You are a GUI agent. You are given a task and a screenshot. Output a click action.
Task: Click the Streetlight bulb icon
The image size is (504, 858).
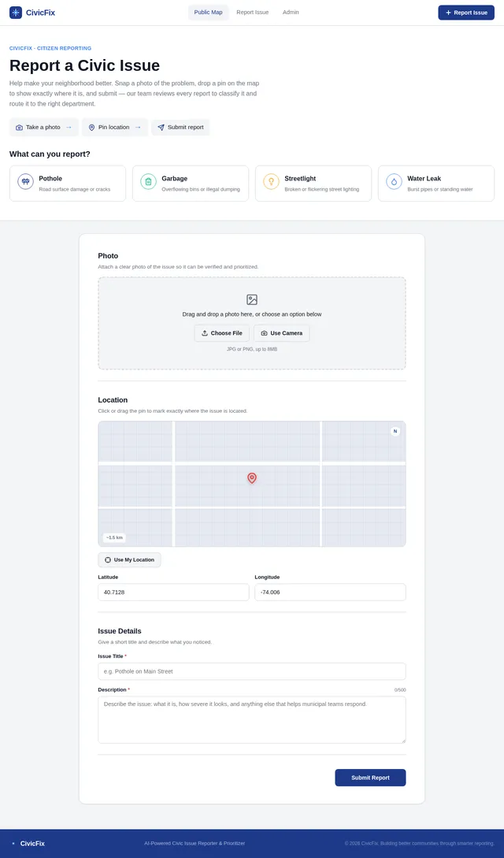[271, 182]
